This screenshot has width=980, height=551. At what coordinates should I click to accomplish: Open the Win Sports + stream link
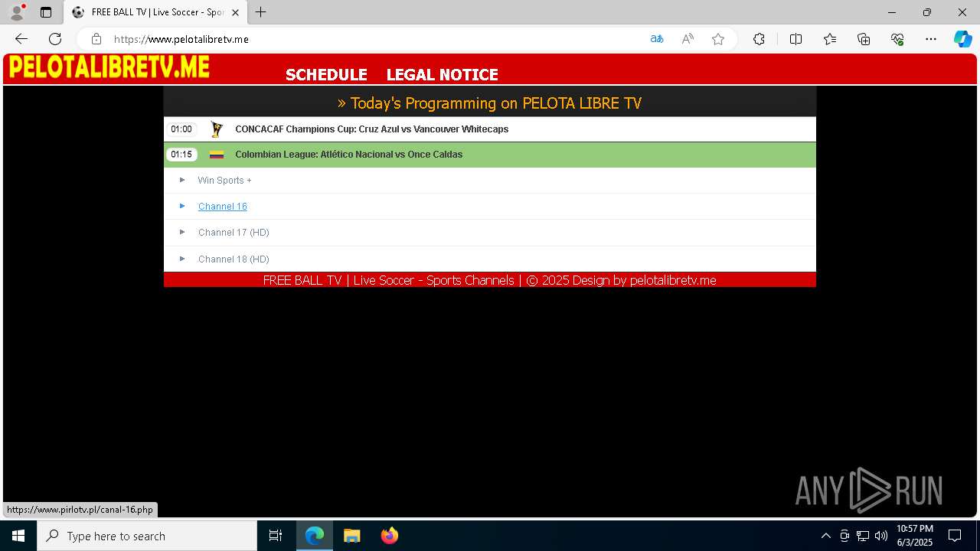224,181
